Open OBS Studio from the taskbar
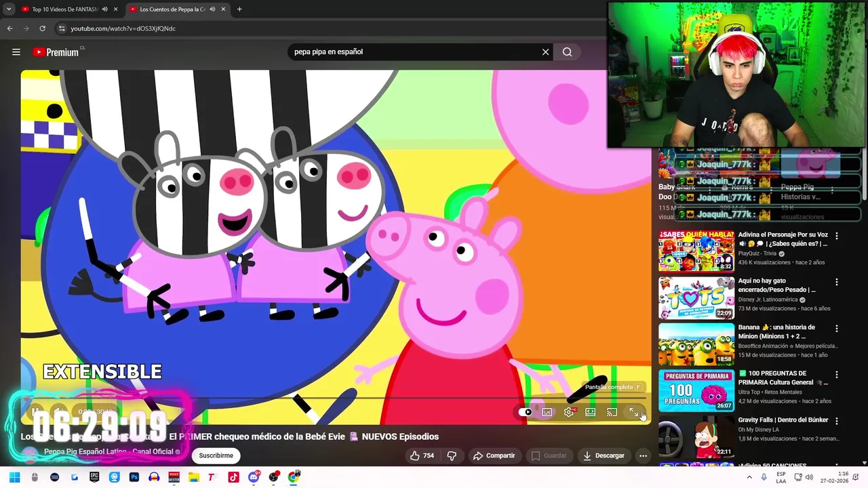Viewport: 868px width, 488px height. 273,477
